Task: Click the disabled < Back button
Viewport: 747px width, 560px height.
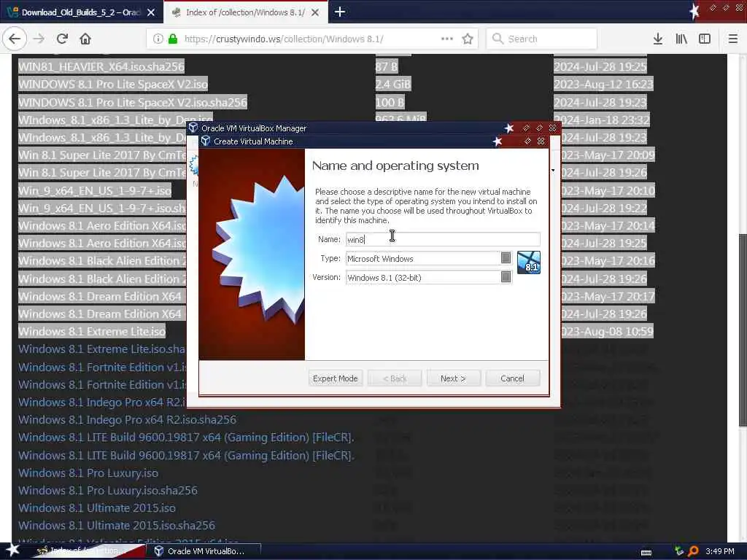Action: [x=395, y=378]
